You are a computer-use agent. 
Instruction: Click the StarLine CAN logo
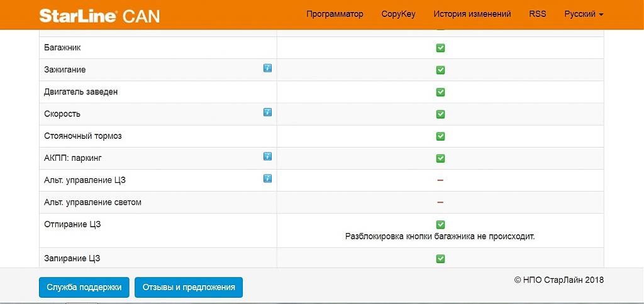(x=99, y=15)
